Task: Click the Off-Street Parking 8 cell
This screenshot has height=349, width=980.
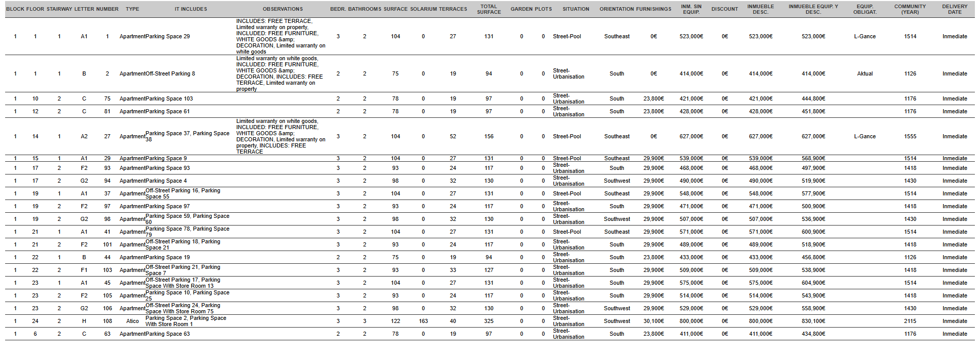Action: pyautogui.click(x=170, y=74)
